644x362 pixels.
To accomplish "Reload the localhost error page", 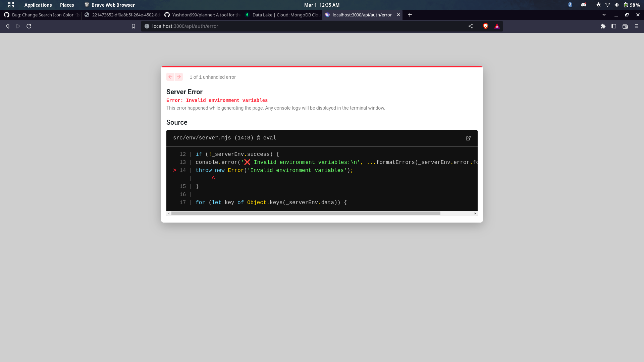I will 29,26.
